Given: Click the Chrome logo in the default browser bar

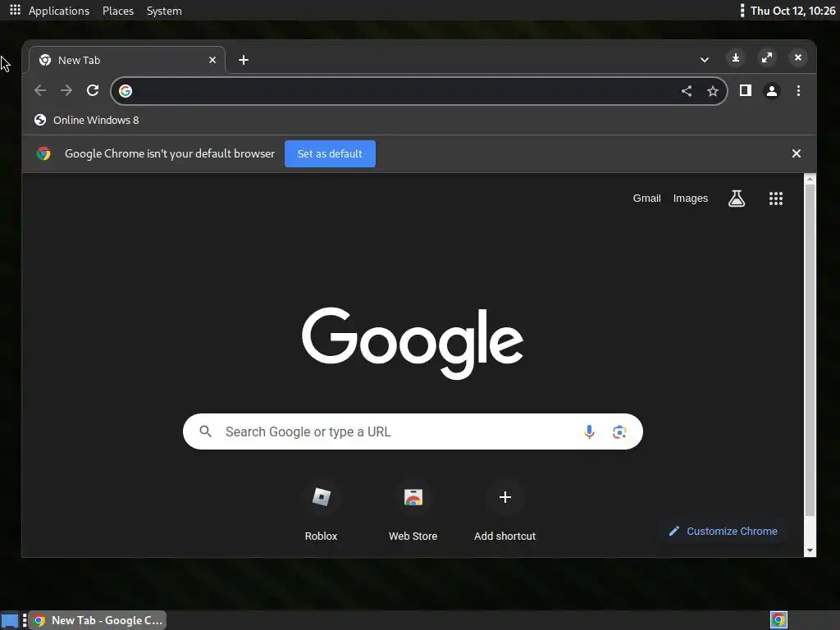Looking at the screenshot, I should (x=43, y=153).
